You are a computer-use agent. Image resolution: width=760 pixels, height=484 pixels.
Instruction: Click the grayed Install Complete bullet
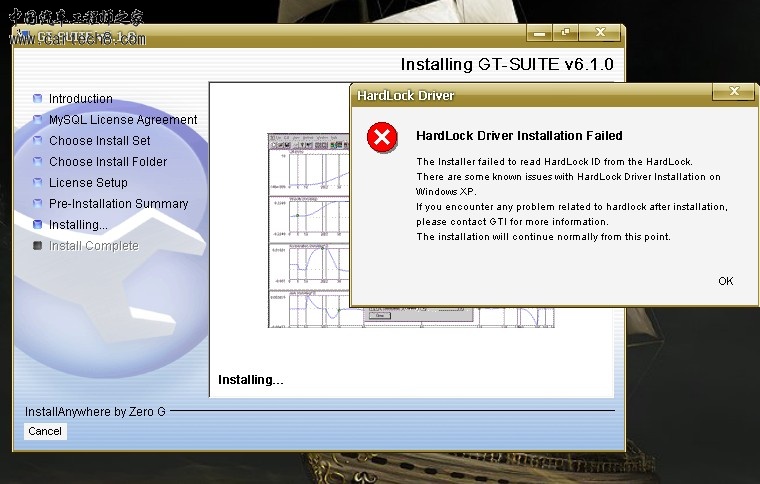(38, 246)
